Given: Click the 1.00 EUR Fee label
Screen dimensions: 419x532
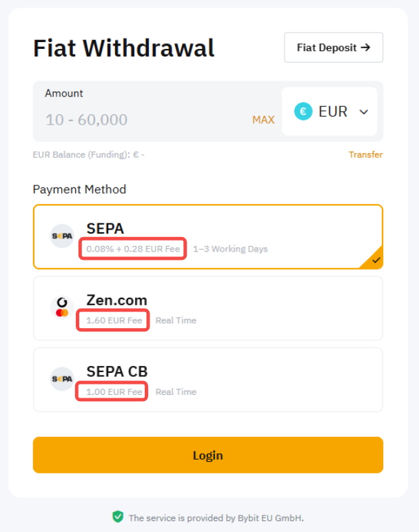Looking at the screenshot, I should (114, 392).
